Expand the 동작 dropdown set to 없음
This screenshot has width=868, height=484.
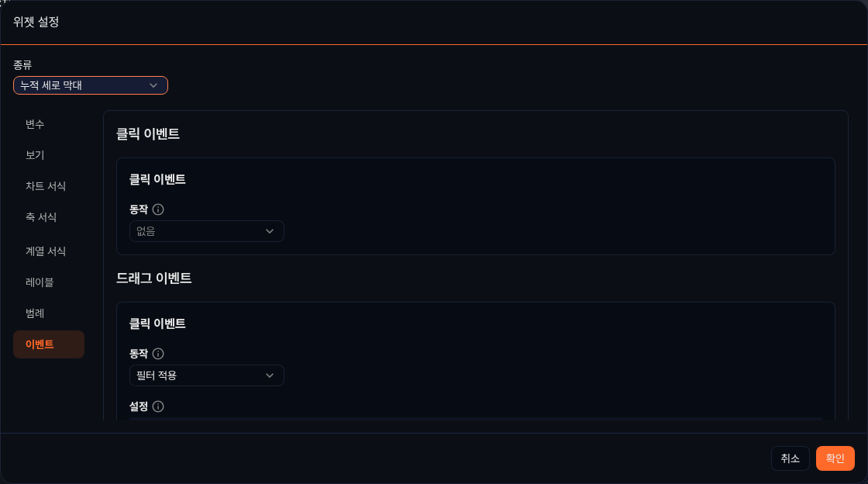point(206,231)
